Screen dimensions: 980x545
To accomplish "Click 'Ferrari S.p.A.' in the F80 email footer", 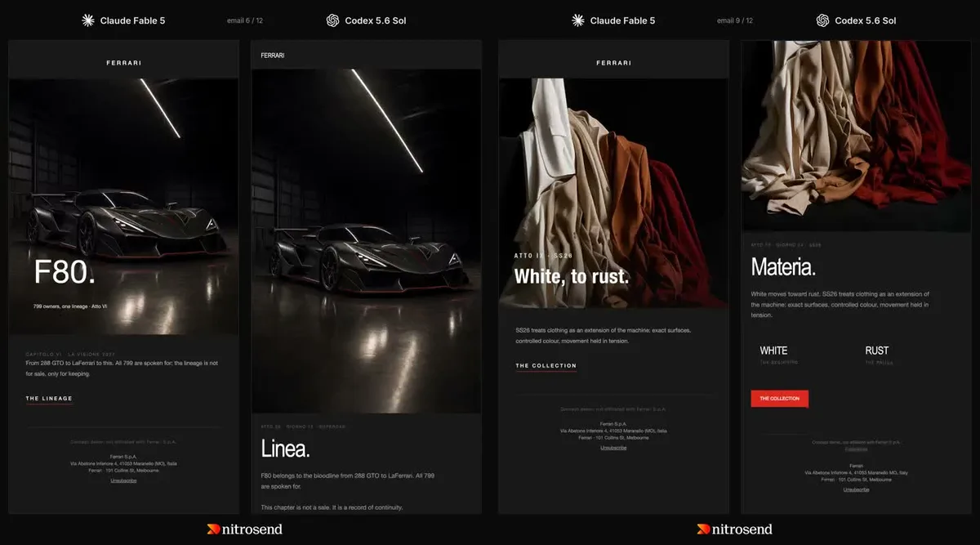I will pos(123,457).
